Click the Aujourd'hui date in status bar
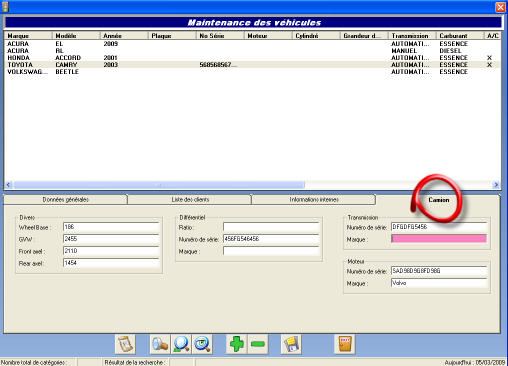 click(x=475, y=362)
